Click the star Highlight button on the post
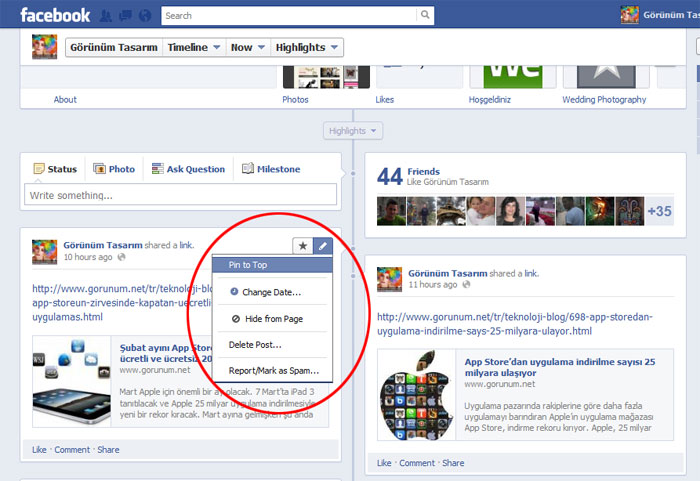The height and width of the screenshot is (481, 700). pos(303,246)
